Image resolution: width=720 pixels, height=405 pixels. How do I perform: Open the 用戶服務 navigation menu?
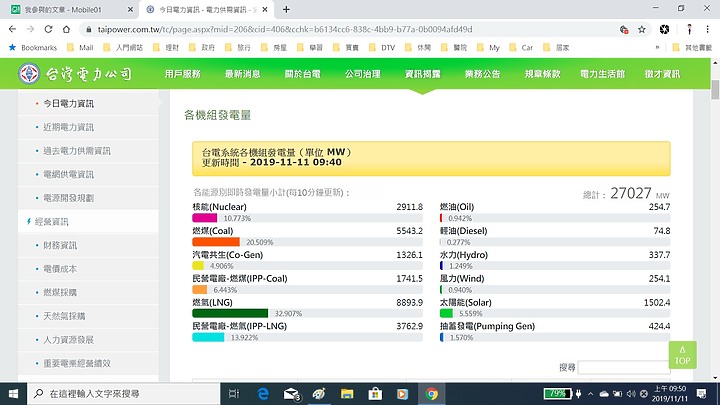[183, 74]
